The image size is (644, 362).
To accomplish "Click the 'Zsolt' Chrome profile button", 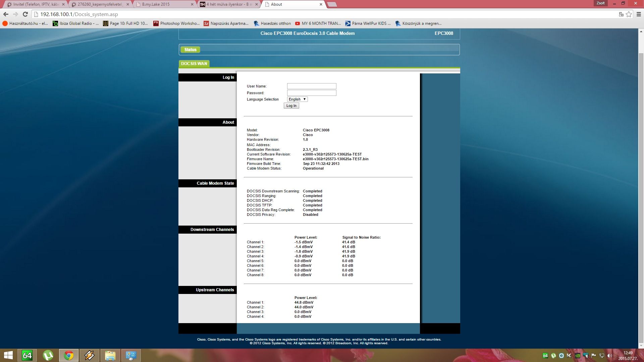I will pyautogui.click(x=600, y=3).
